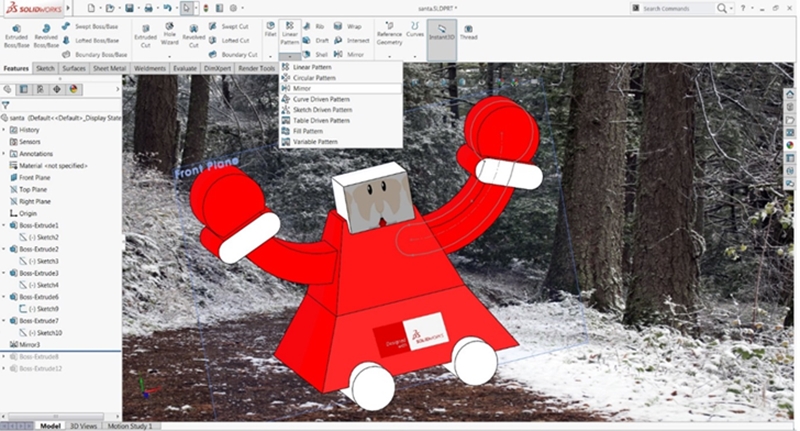Expand the Reference Geometry dropdown arrow
This screenshot has height=431, width=800.
pyautogui.click(x=389, y=56)
